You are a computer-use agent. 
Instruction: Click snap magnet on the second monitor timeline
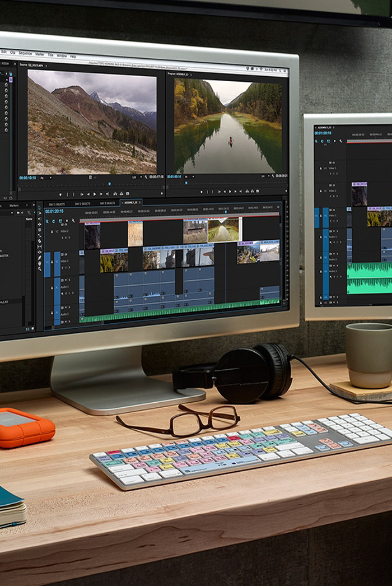point(322,141)
